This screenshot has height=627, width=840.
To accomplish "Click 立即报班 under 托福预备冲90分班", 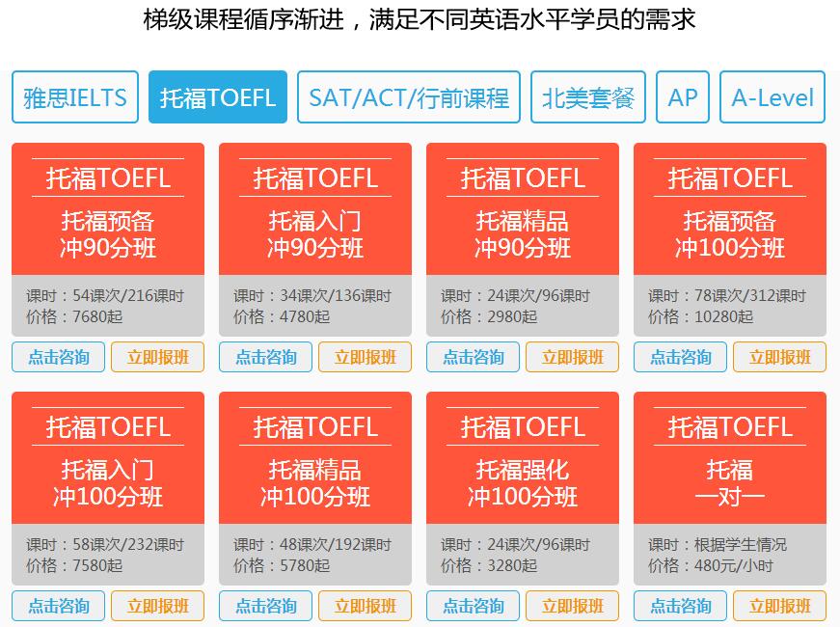I will pyautogui.click(x=157, y=357).
